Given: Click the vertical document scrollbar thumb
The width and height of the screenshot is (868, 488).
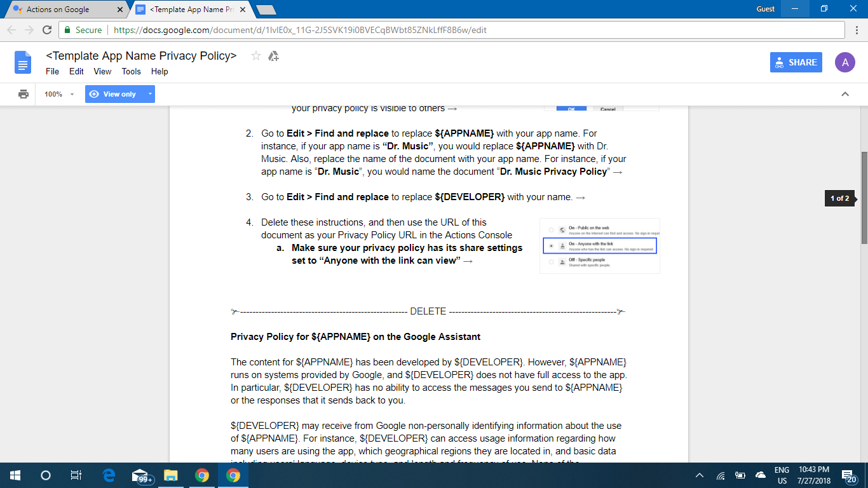Looking at the screenshot, I should 864,198.
